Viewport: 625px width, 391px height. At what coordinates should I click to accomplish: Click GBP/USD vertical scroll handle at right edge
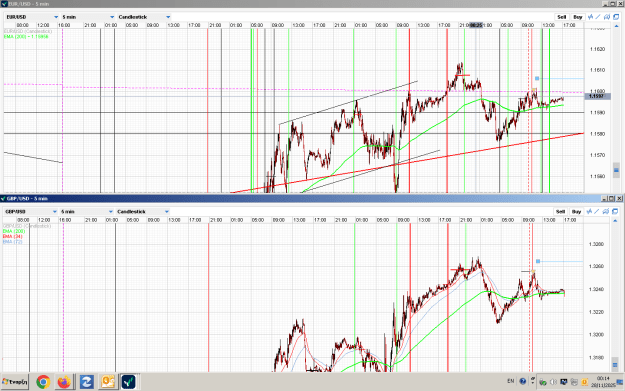[615, 364]
